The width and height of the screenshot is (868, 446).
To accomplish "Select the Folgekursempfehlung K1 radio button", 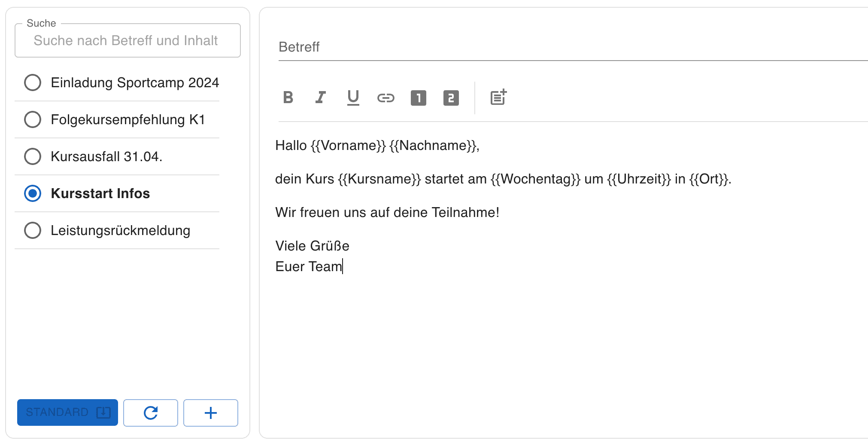I will click(x=33, y=119).
